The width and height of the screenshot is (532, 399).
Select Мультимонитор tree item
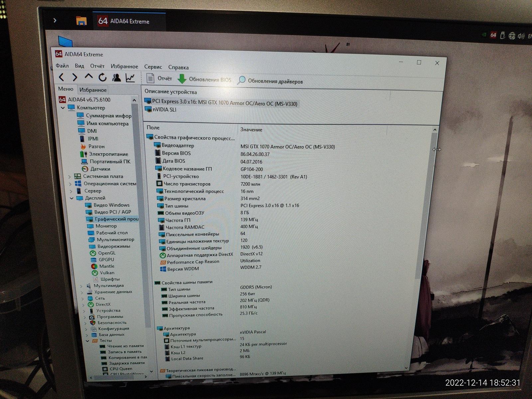[111, 240]
